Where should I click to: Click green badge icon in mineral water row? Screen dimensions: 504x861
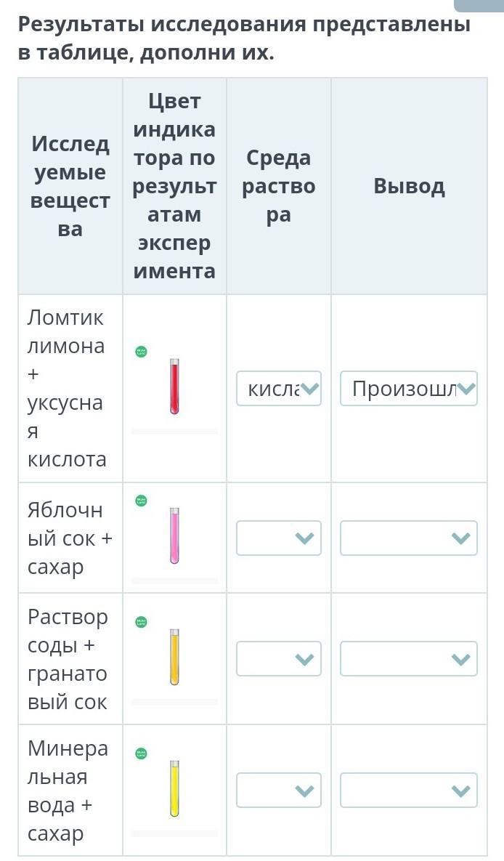(x=142, y=753)
